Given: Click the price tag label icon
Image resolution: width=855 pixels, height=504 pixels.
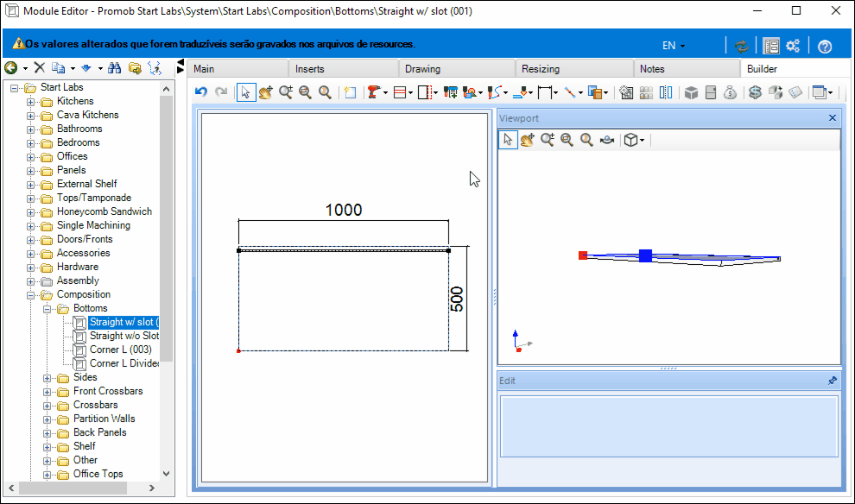Looking at the screenshot, I should pos(795,92).
